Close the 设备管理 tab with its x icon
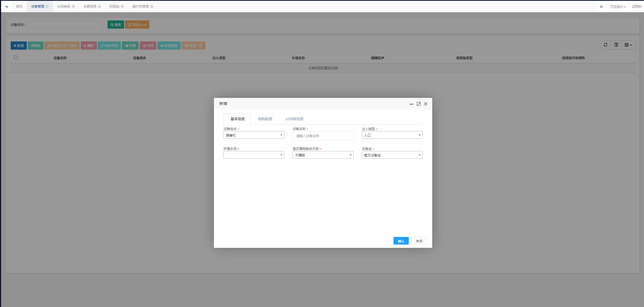The height and width of the screenshot is (307, 644). point(47,6)
